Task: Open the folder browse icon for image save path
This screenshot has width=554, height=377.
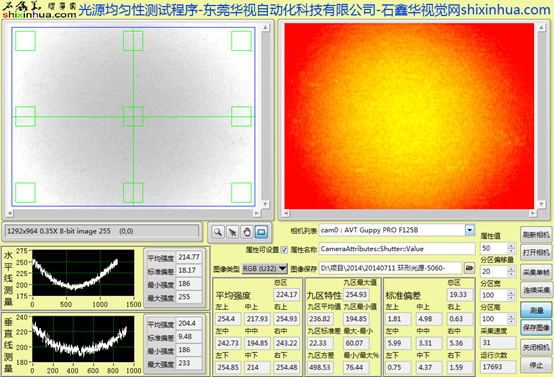Action: point(469,268)
